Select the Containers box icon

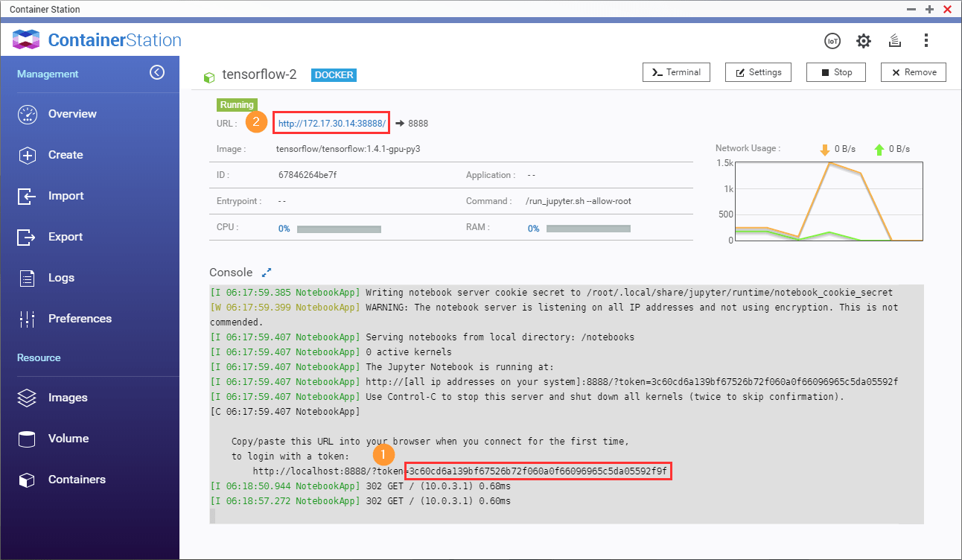[x=25, y=479]
